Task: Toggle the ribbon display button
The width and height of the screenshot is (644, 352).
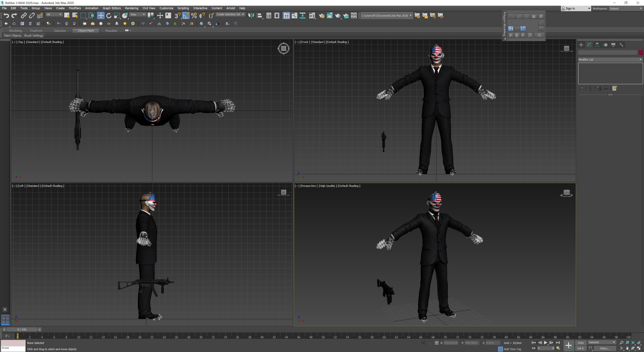Action: click(x=286, y=15)
